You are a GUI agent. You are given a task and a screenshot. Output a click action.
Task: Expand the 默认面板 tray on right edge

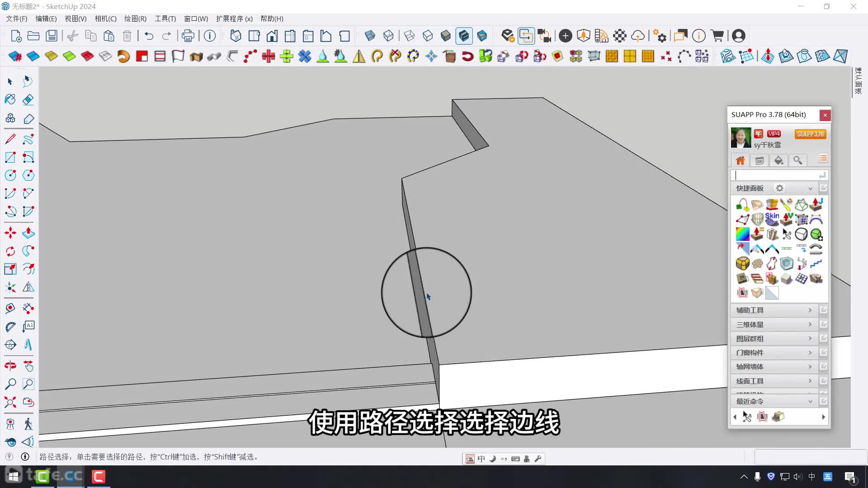coord(858,81)
